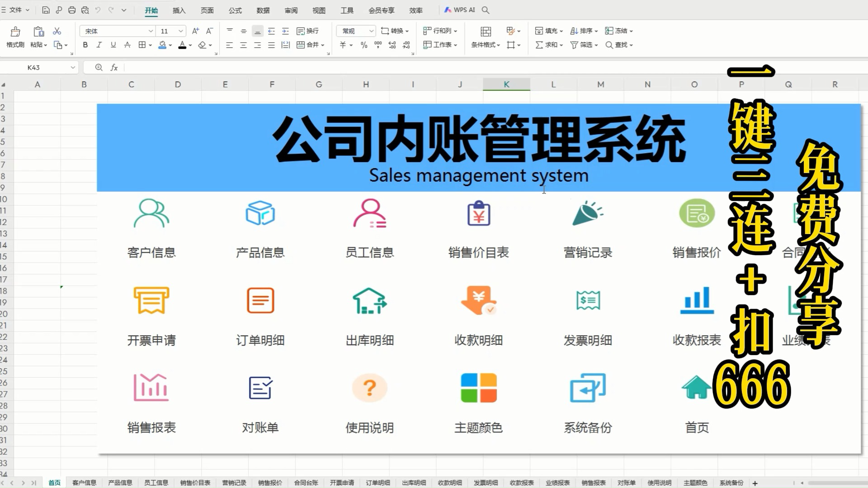Toggle bottom vertical alignment
The image size is (868, 488).
257,31
